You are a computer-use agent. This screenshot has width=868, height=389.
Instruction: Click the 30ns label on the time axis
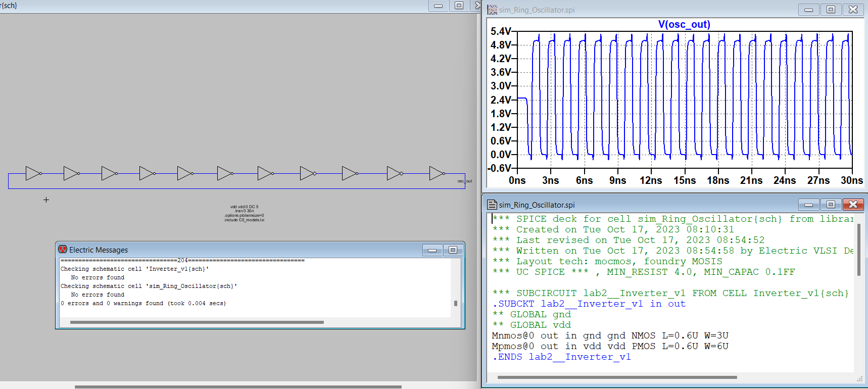[852, 180]
